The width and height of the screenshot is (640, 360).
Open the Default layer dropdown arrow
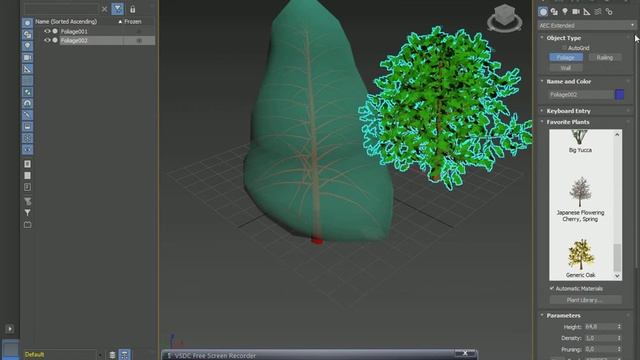pos(100,355)
